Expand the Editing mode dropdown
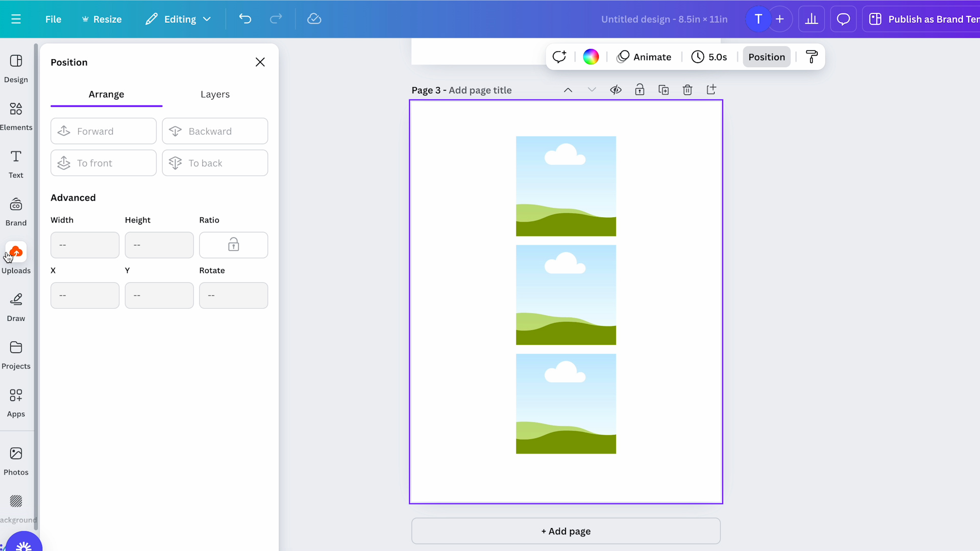The width and height of the screenshot is (980, 551). click(178, 19)
